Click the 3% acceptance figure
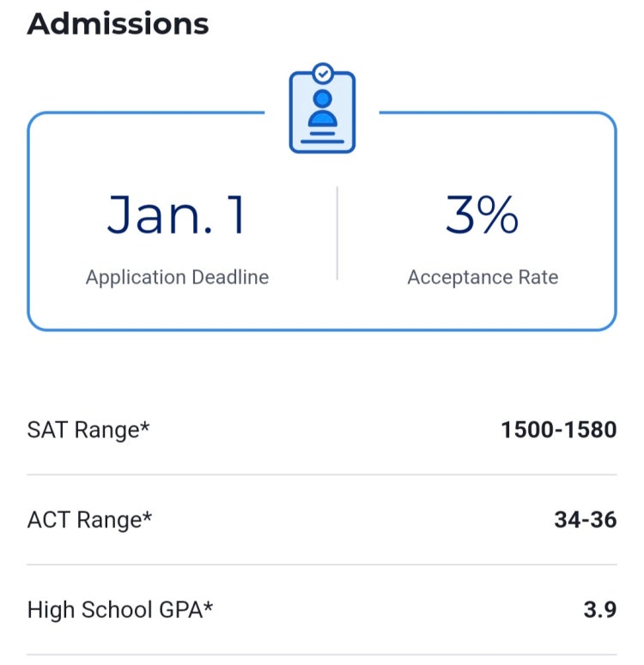 pyautogui.click(x=483, y=215)
